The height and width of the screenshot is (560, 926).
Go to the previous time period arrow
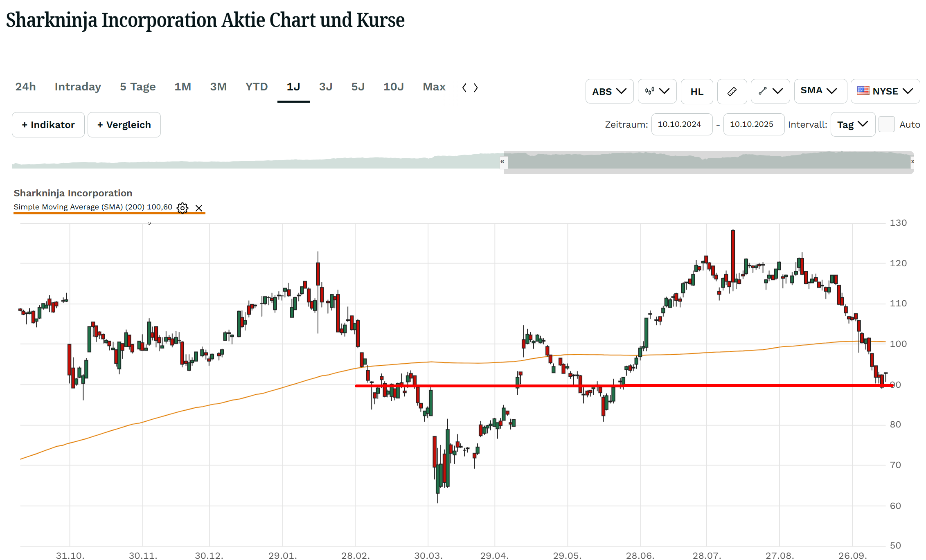[x=464, y=88]
